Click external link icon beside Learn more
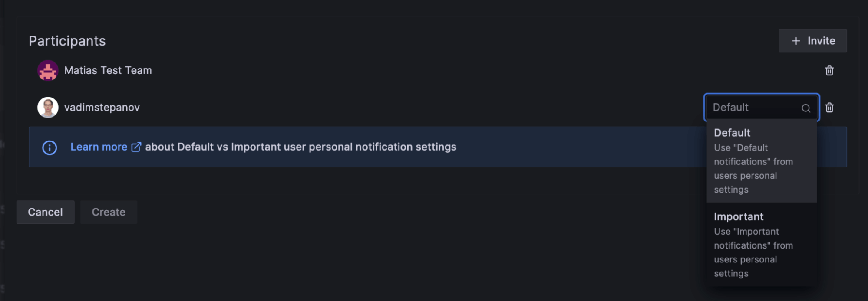Screen dimensions: 868x301 [136, 147]
